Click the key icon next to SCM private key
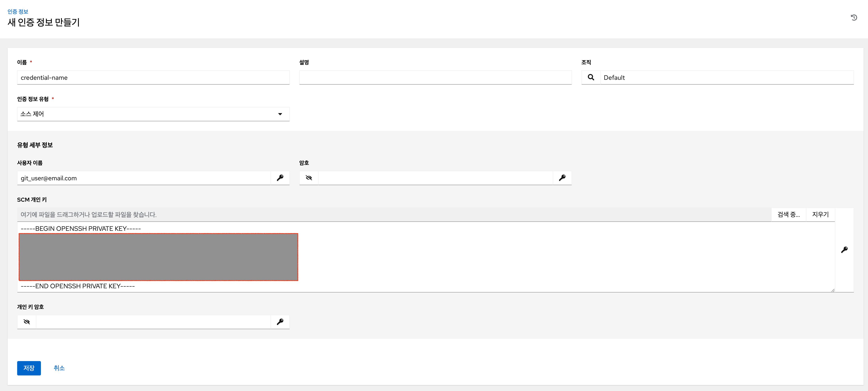The height and width of the screenshot is (391, 868). (x=844, y=250)
